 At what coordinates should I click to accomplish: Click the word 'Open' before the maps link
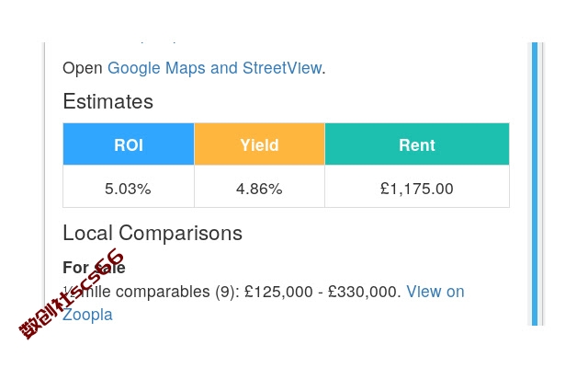click(83, 69)
